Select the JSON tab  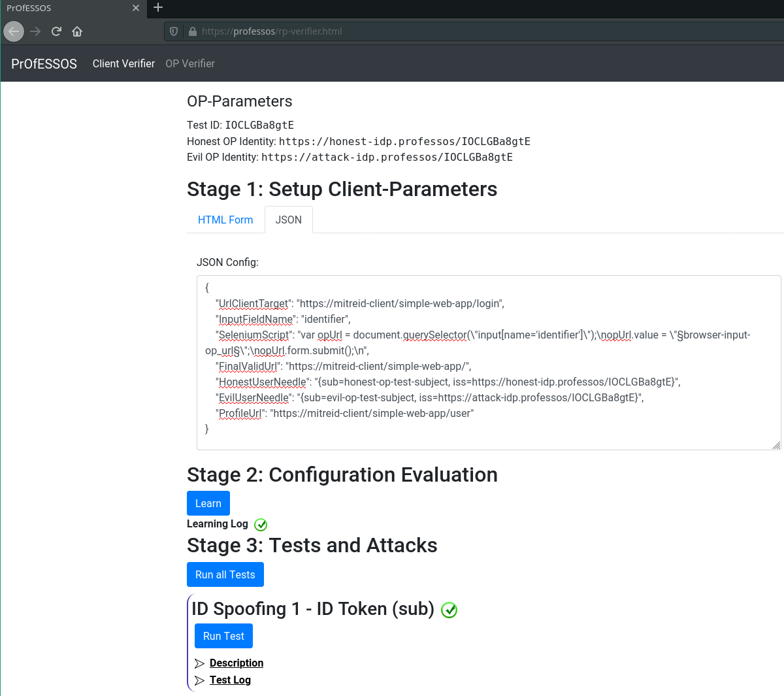coord(288,220)
